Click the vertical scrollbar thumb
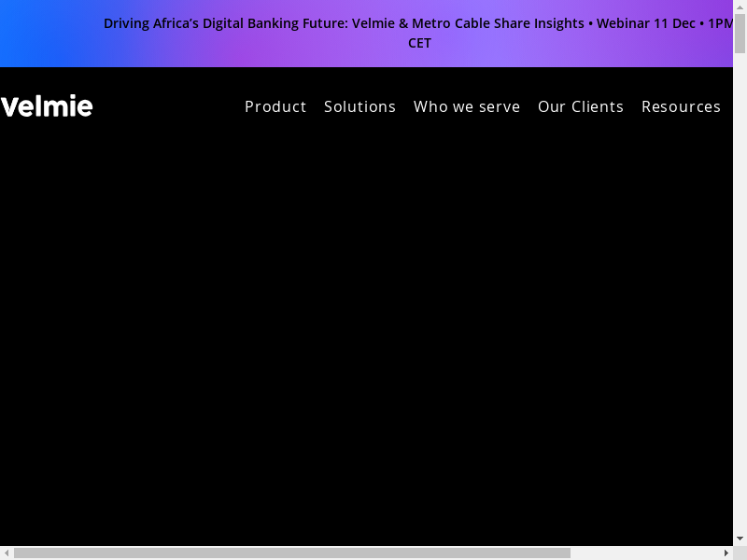 (740, 35)
